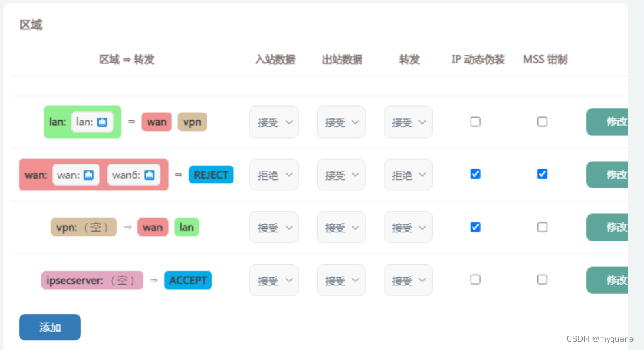Uncheck IP masquerading for vpn zone
The width and height of the screenshot is (644, 350).
coord(475,227)
